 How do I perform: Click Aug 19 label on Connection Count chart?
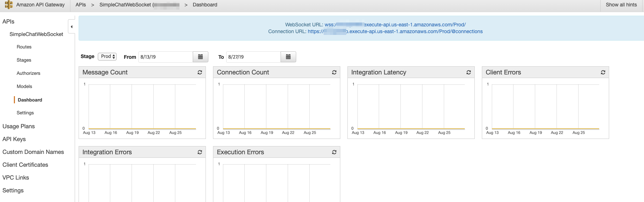tap(267, 133)
